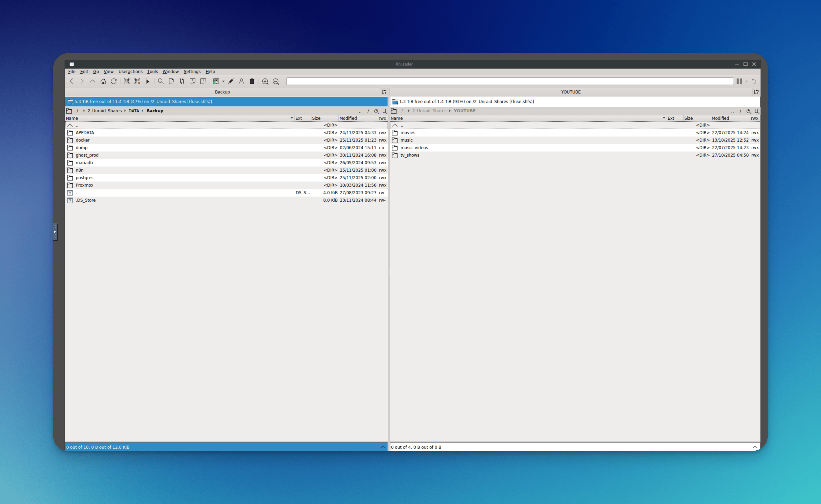Open the Useractions menu
The height and width of the screenshot is (504, 821).
[130, 72]
